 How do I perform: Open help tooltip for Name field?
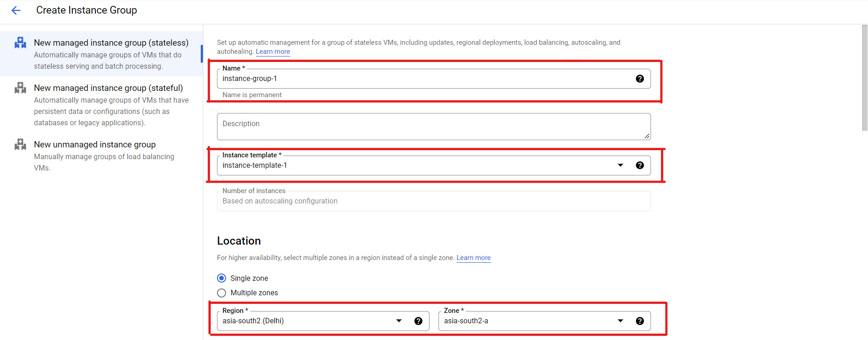point(640,79)
